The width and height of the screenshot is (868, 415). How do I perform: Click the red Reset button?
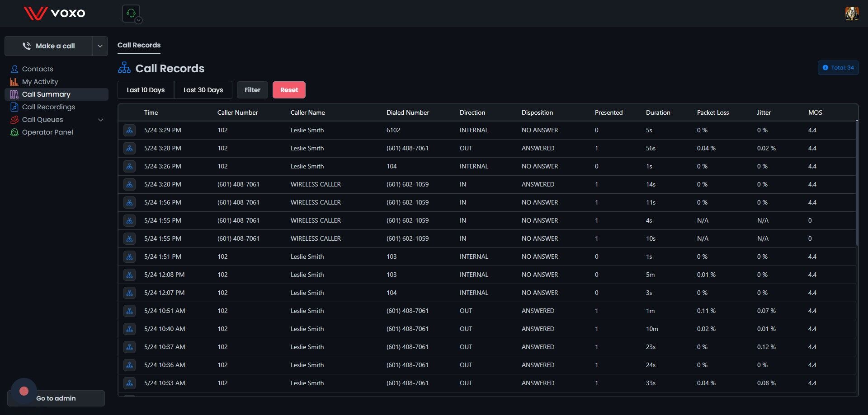(289, 90)
